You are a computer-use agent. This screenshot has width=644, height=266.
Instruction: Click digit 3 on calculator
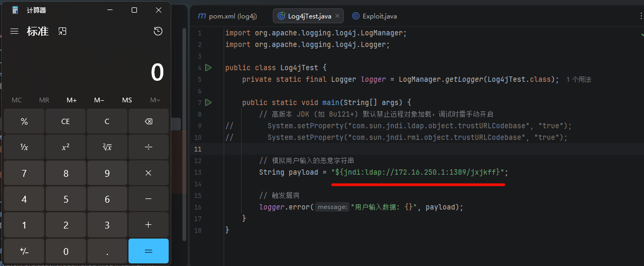[107, 225]
